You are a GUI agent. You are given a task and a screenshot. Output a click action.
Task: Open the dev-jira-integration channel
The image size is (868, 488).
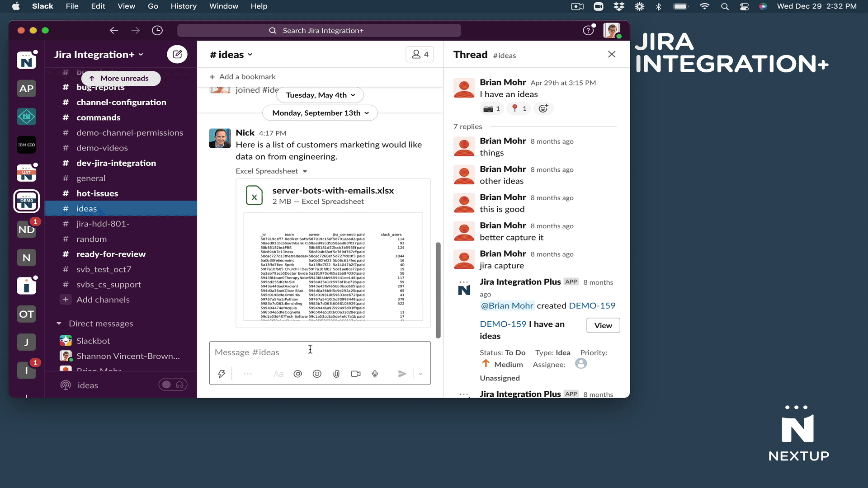[121, 163]
